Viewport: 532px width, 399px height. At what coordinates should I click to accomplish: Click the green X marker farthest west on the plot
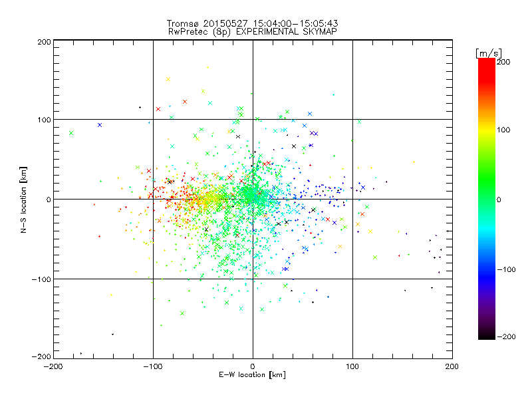pos(71,133)
